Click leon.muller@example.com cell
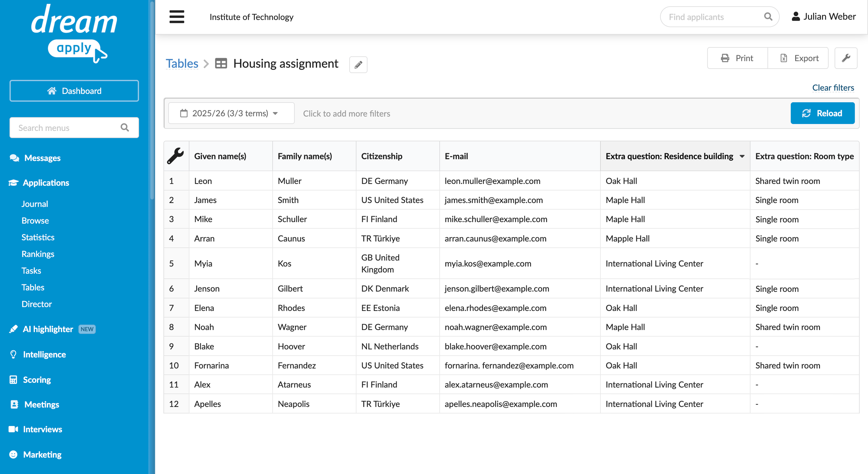 click(520, 181)
